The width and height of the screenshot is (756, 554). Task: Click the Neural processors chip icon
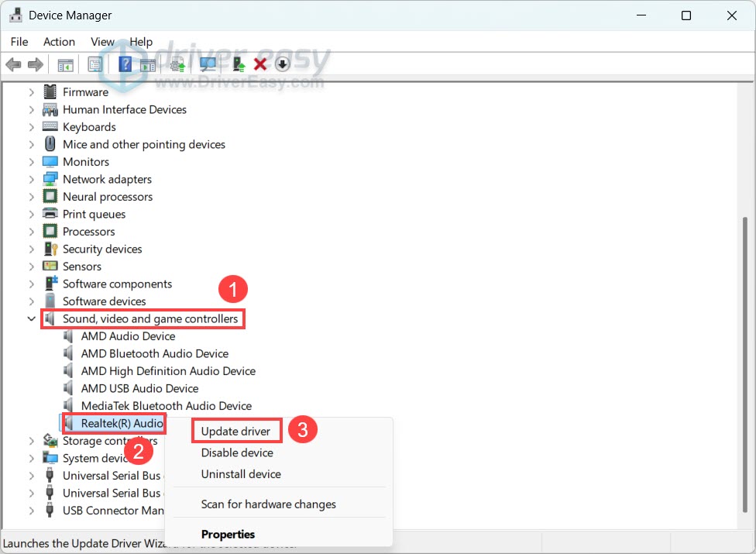pos(50,196)
